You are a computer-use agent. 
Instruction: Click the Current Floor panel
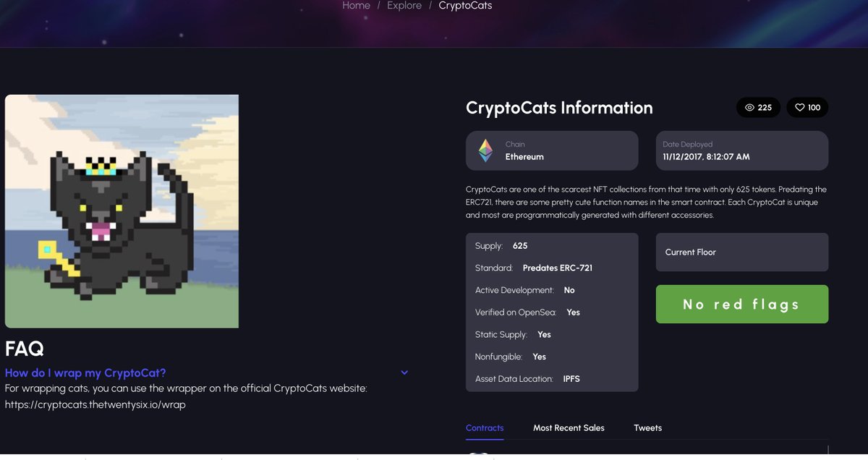pyautogui.click(x=742, y=252)
